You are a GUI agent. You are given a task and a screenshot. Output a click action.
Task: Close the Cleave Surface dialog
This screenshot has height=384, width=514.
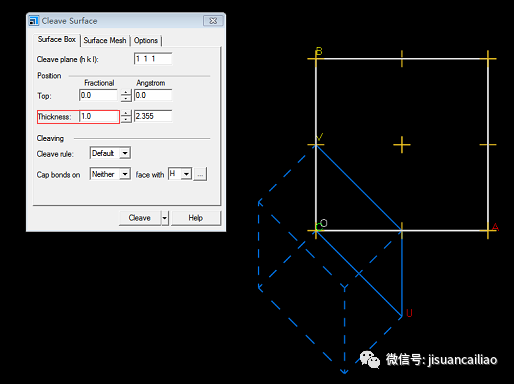[x=213, y=21]
